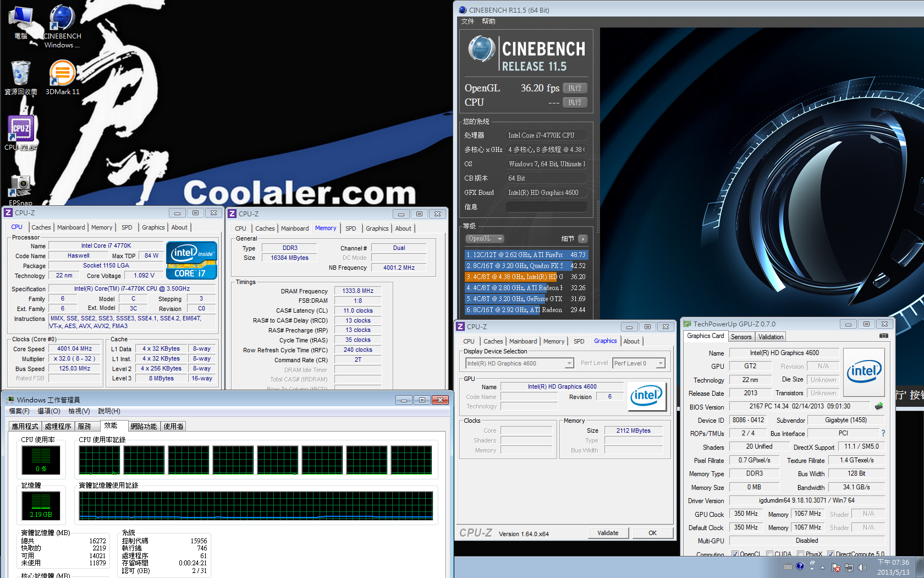Click the GPU-Z title bar app icon

[687, 324]
